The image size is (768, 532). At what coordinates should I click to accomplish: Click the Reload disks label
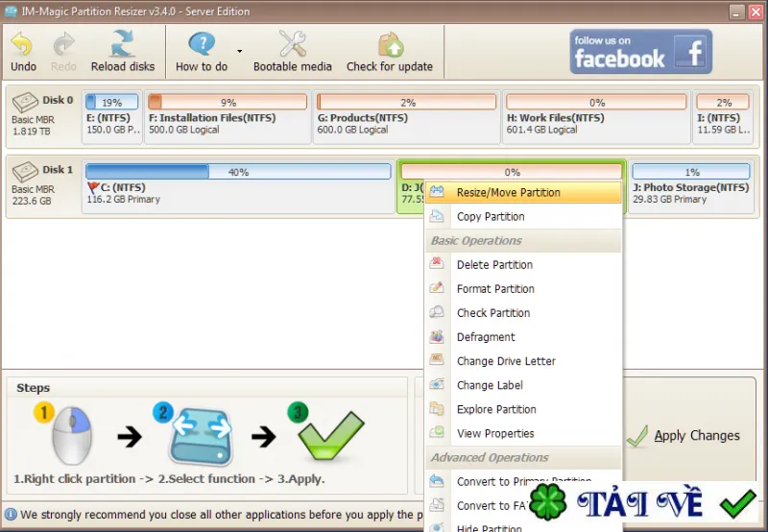(123, 66)
